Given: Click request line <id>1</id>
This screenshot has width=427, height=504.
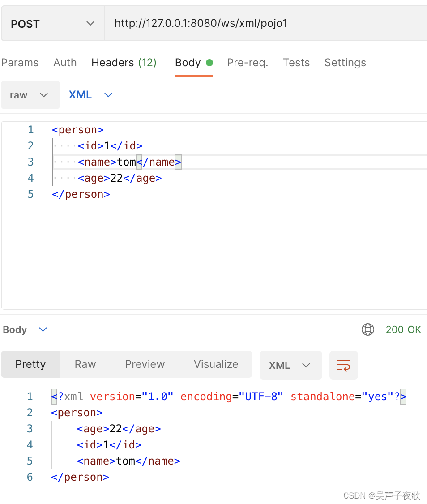Looking at the screenshot, I should coord(110,146).
